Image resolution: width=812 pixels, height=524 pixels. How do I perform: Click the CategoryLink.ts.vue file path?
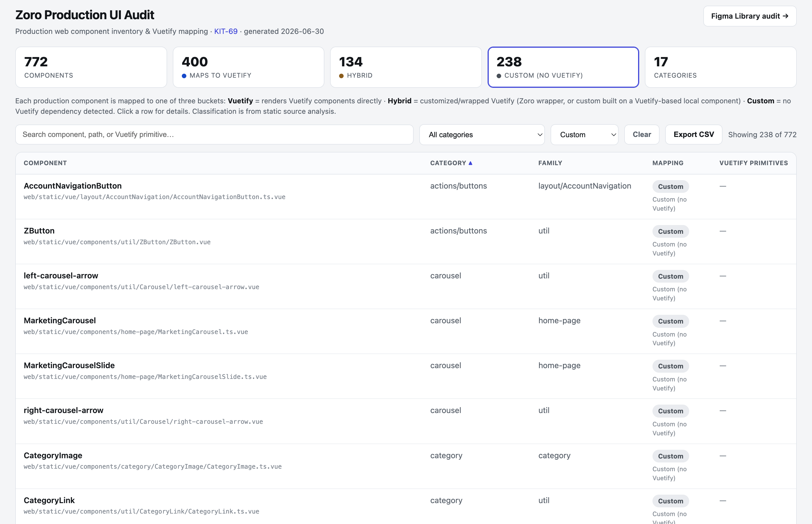[141, 511]
